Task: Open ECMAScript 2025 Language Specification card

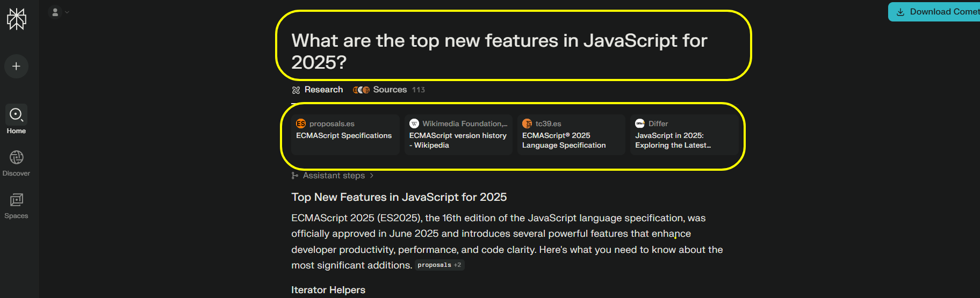Action: 571,140
